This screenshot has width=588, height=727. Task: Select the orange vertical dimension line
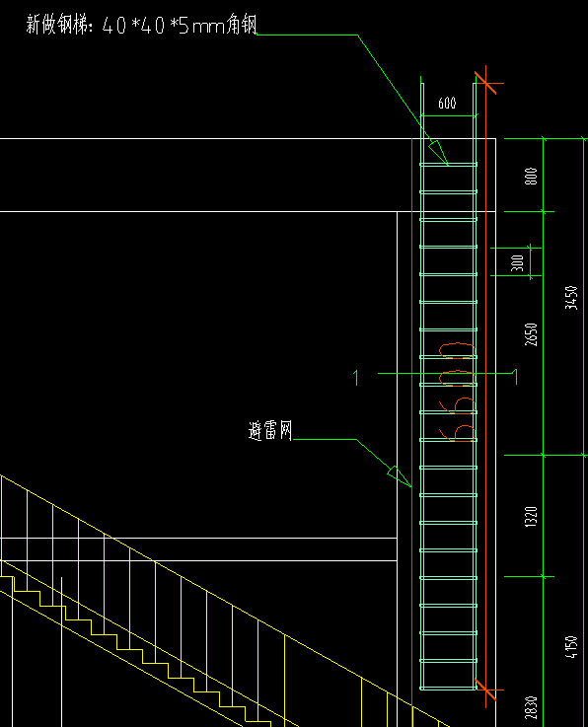pos(486,387)
